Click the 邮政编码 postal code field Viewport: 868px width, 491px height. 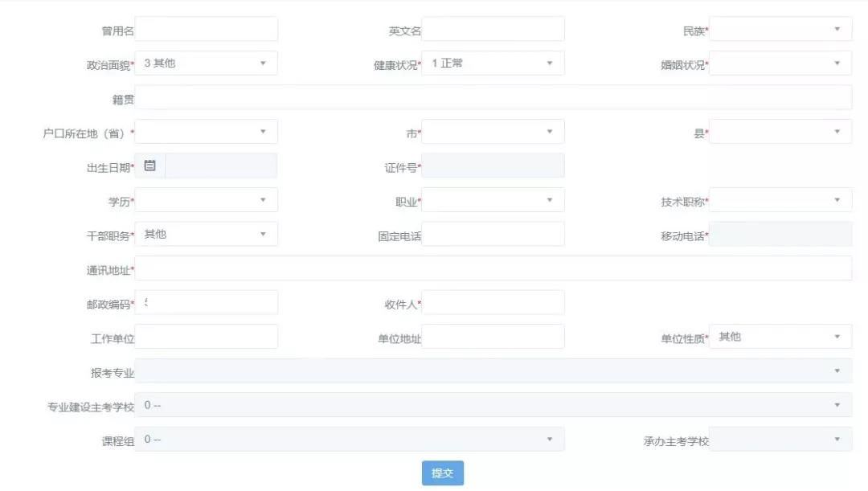coord(206,302)
